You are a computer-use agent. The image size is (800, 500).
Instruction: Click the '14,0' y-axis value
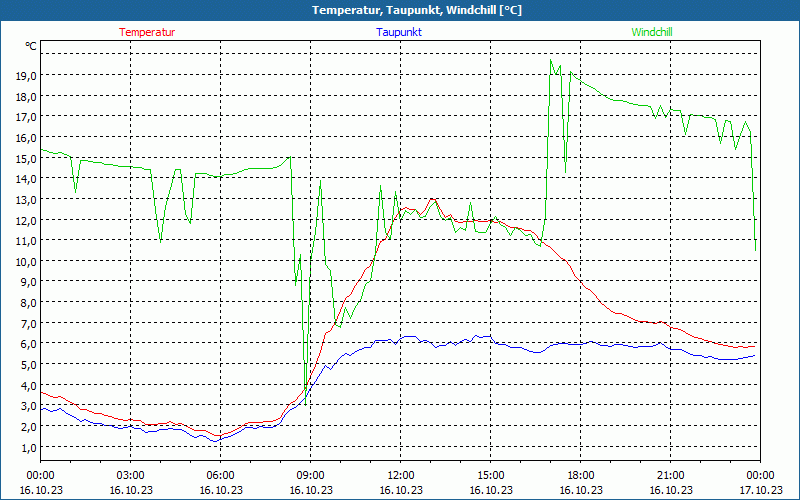27,179
